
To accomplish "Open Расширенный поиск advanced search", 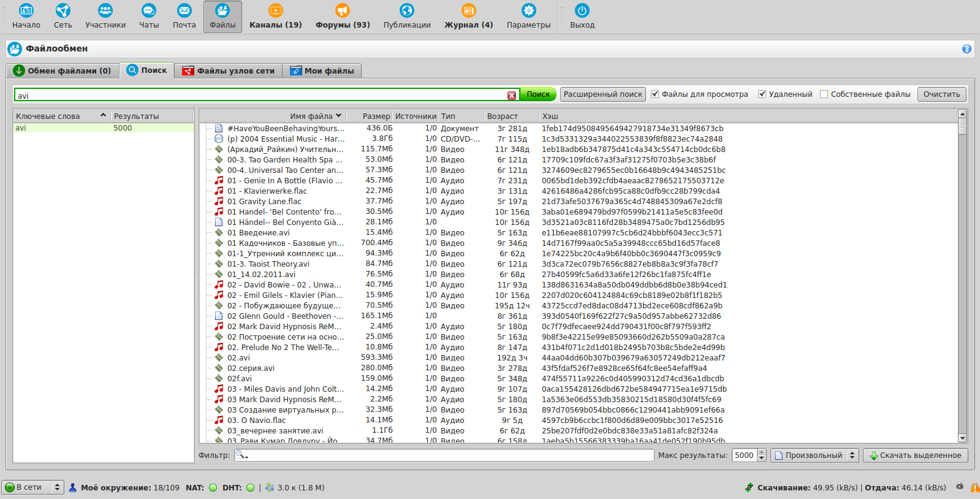I will [603, 94].
